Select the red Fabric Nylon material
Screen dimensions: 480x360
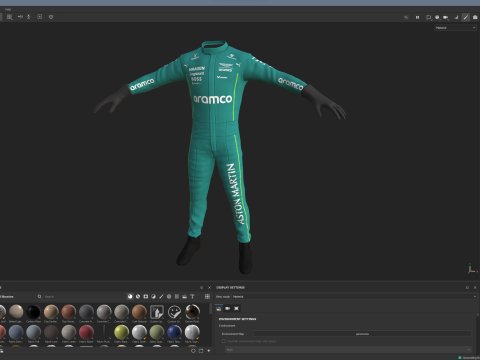point(86,332)
